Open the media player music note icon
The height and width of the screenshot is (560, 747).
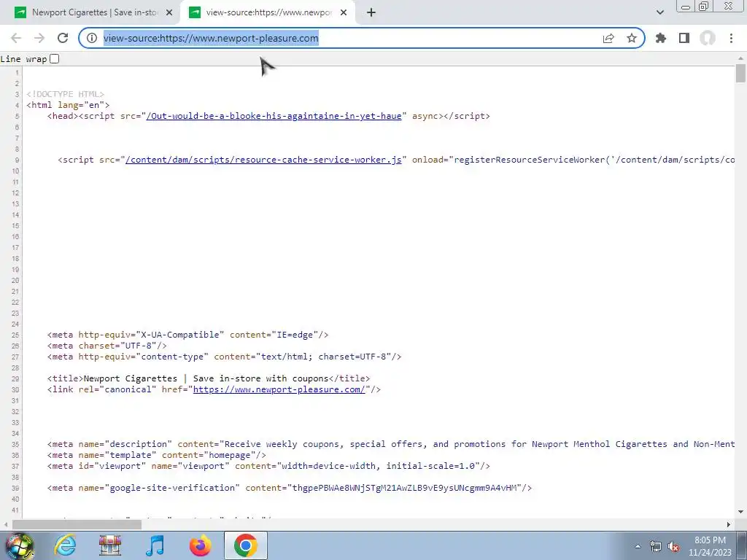(155, 545)
